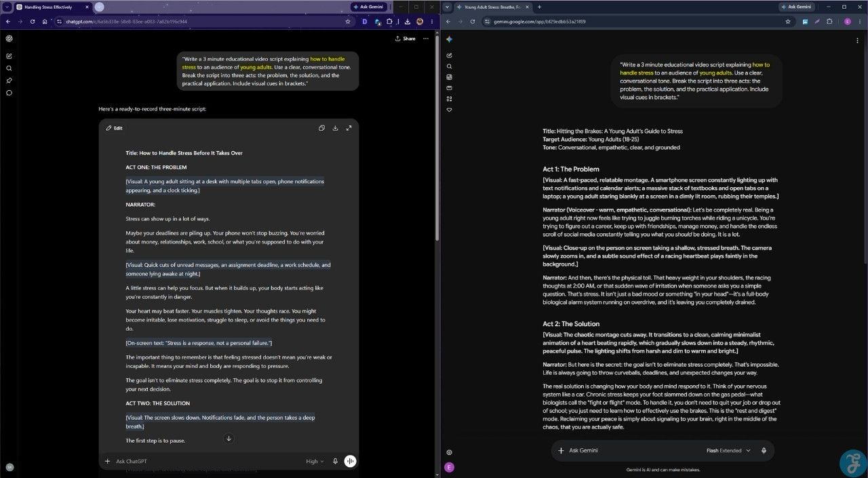The height and width of the screenshot is (478, 868).
Task: Share the ChatGPT conversation
Action: tap(405, 39)
